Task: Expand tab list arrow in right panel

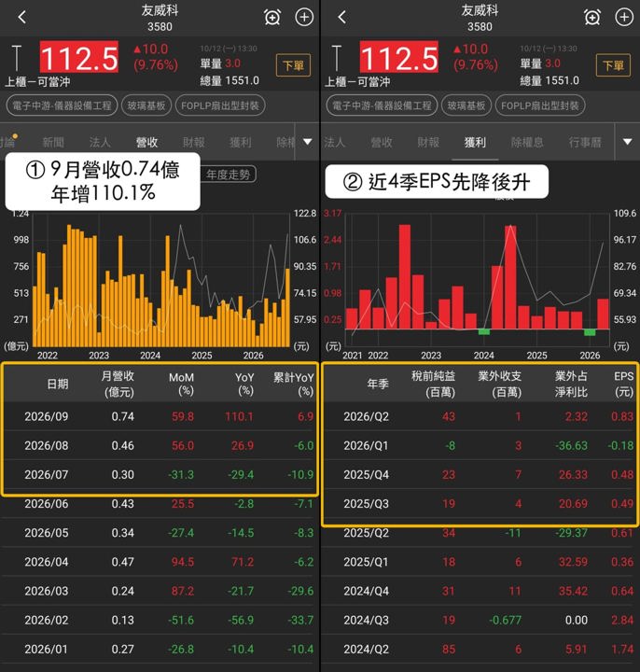Action: pyautogui.click(x=627, y=142)
